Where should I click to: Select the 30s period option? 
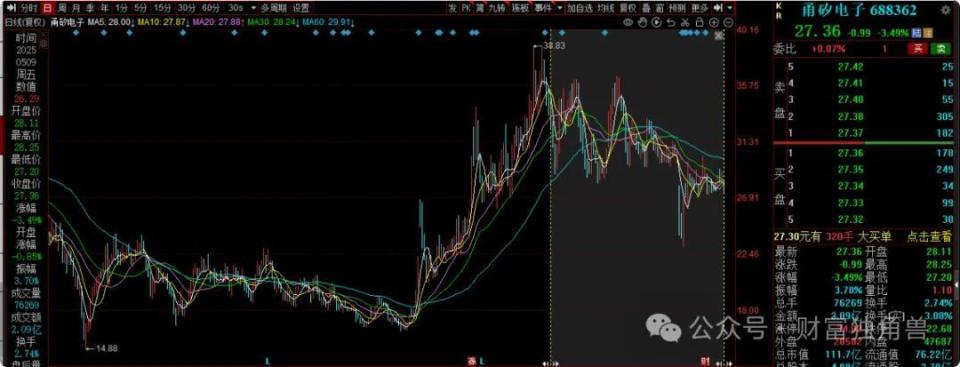click(235, 8)
